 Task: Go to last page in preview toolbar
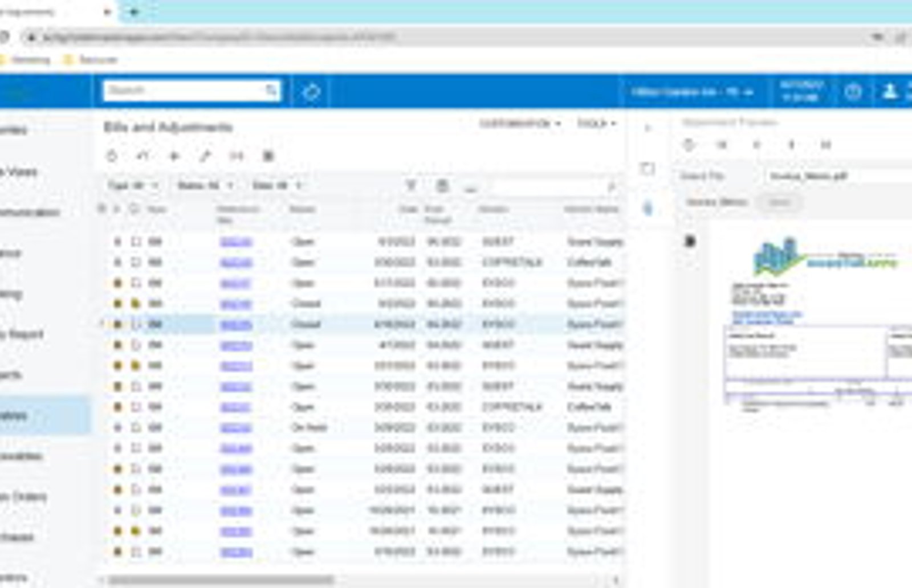(825, 145)
